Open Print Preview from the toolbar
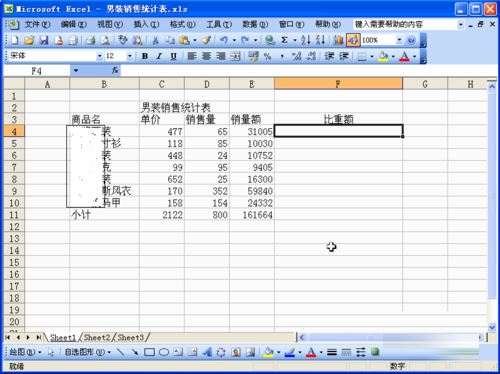The height and width of the screenshot is (374, 500). click(x=105, y=40)
